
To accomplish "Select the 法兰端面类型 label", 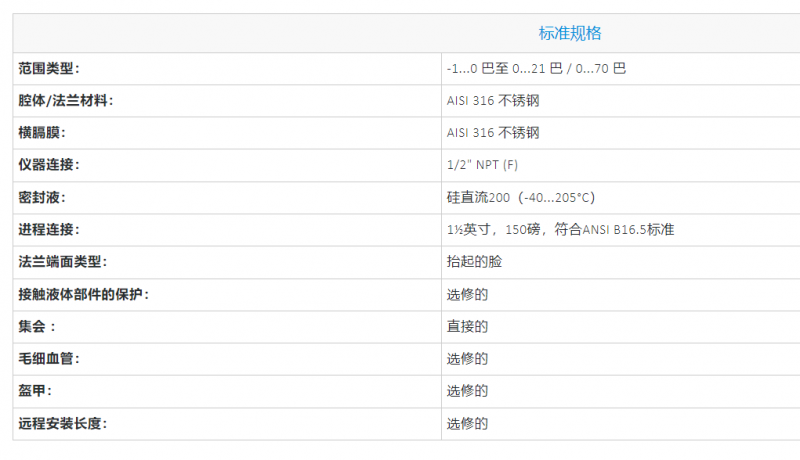I will pyautogui.click(x=62, y=262).
